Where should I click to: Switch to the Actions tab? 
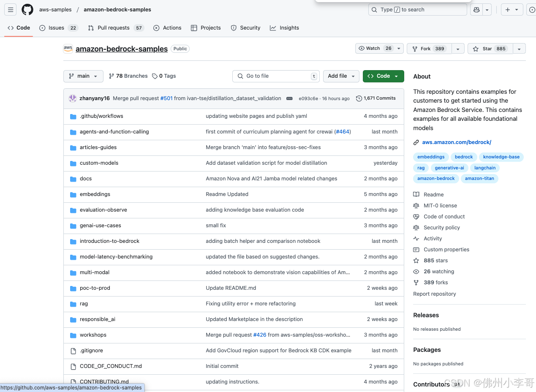coord(167,28)
